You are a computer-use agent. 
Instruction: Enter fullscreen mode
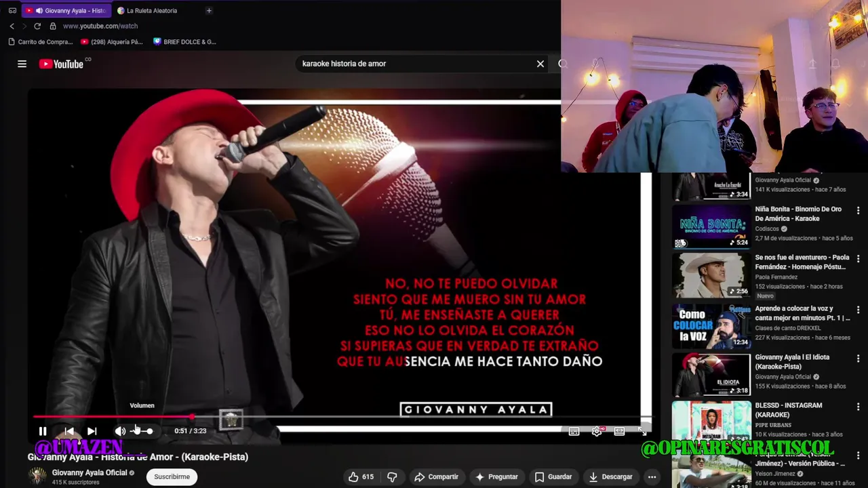642,431
